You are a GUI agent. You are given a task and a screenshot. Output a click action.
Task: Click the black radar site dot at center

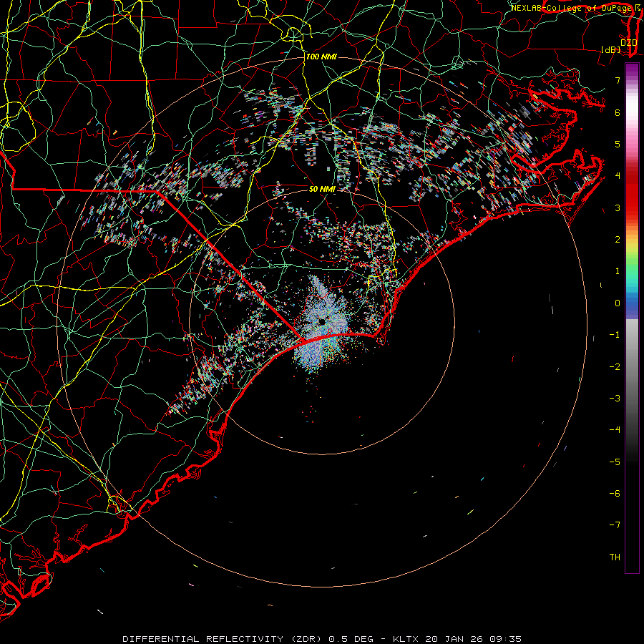click(322, 321)
